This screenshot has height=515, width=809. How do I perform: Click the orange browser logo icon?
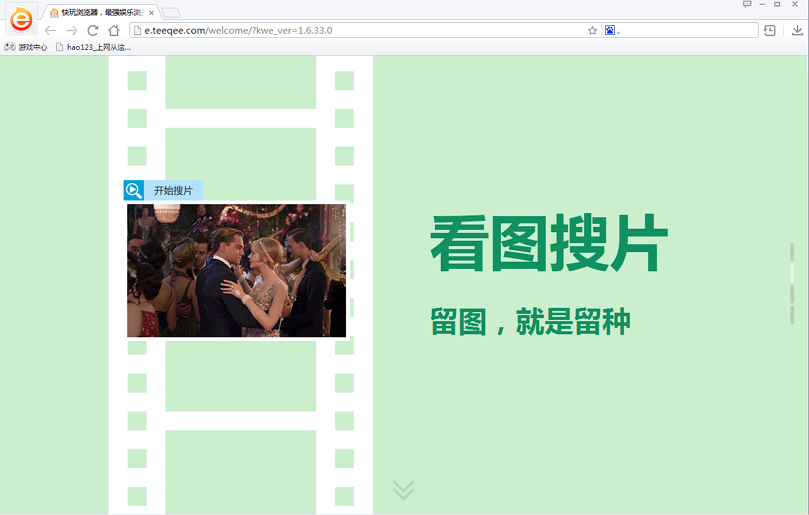(21, 20)
